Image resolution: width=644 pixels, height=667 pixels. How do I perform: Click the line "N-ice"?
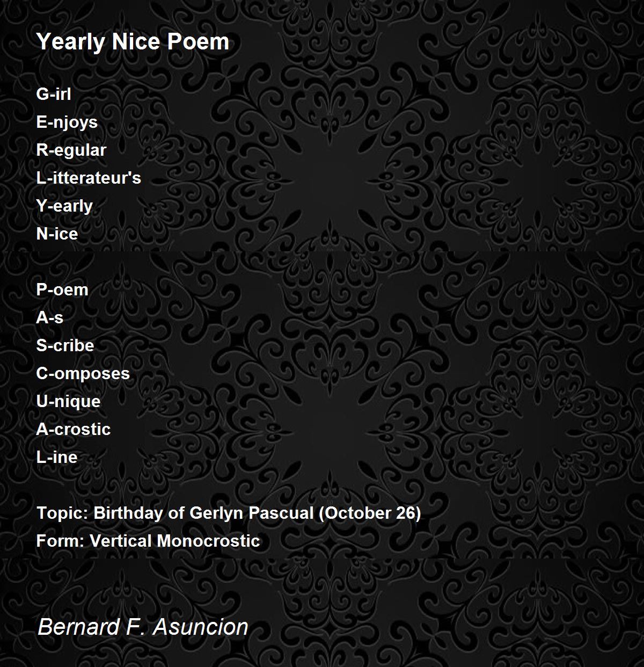pyautogui.click(x=57, y=234)
